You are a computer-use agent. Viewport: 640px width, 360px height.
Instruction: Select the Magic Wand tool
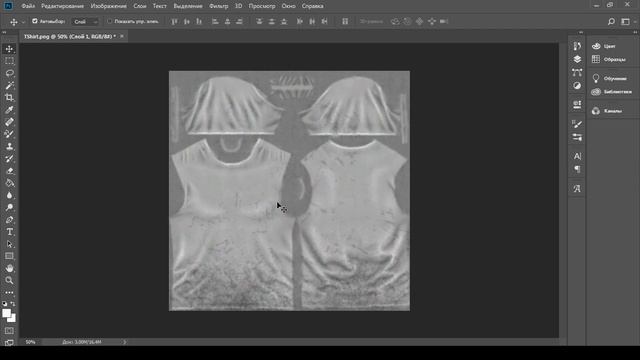[x=9, y=85]
